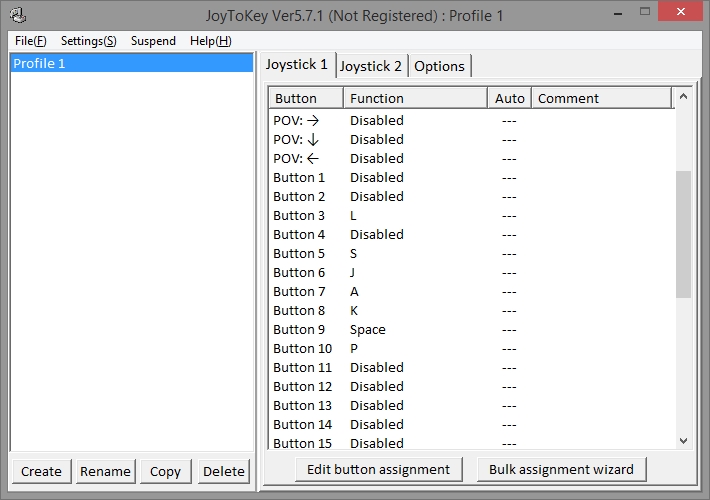Select the POV down arrow row
The image size is (710, 500).
click(471, 139)
